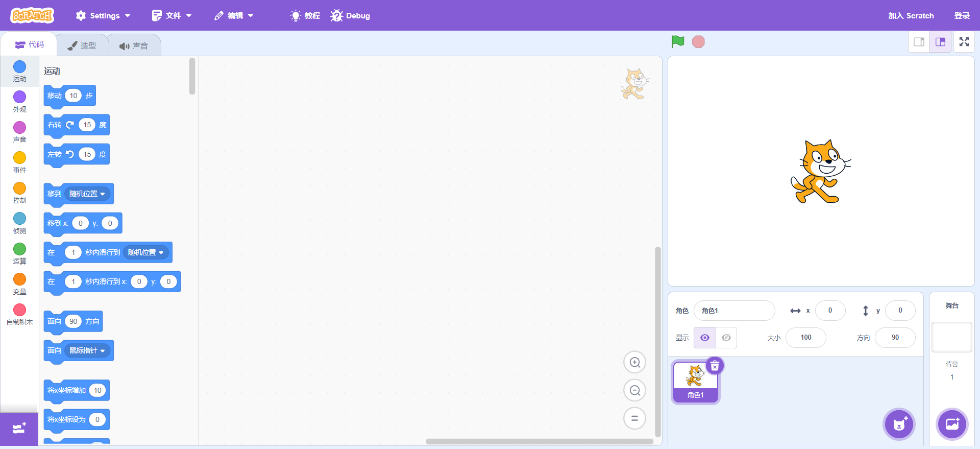
Task: Switch to the 造型 tab
Action: tap(82, 45)
